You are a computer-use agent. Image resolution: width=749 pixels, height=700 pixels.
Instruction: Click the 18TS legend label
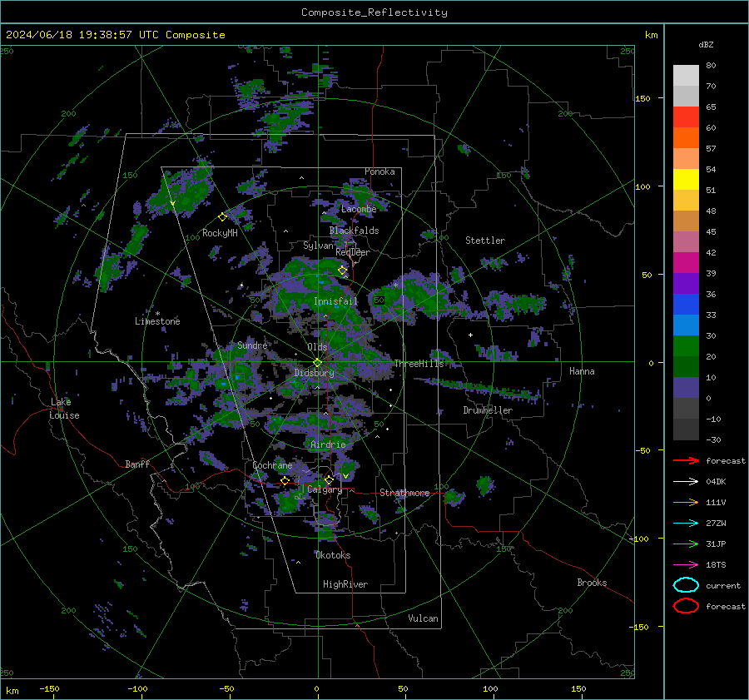pos(716,565)
